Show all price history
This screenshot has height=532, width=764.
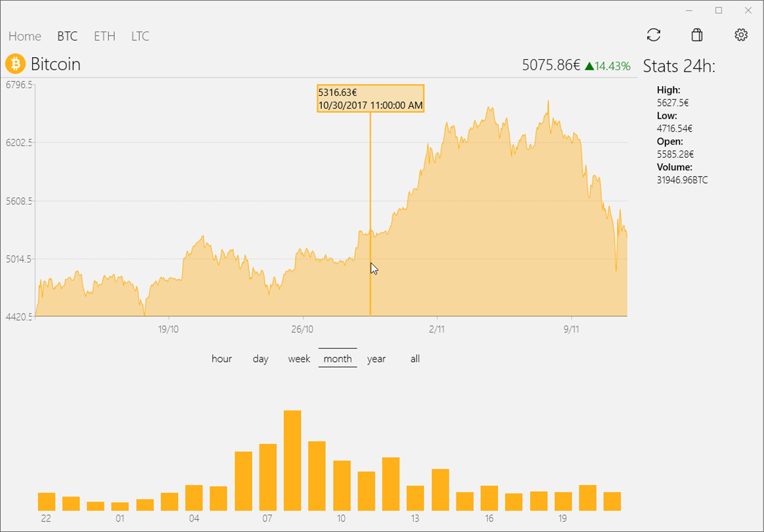click(x=415, y=359)
